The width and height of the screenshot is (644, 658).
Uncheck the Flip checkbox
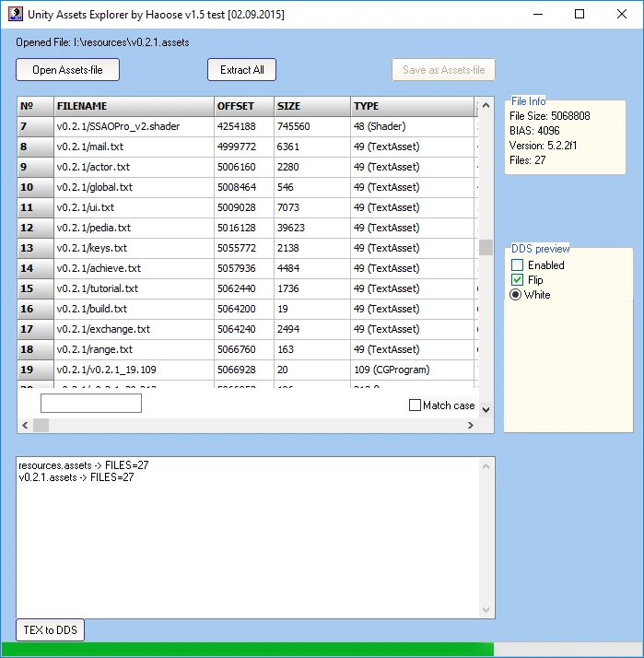pyautogui.click(x=518, y=280)
